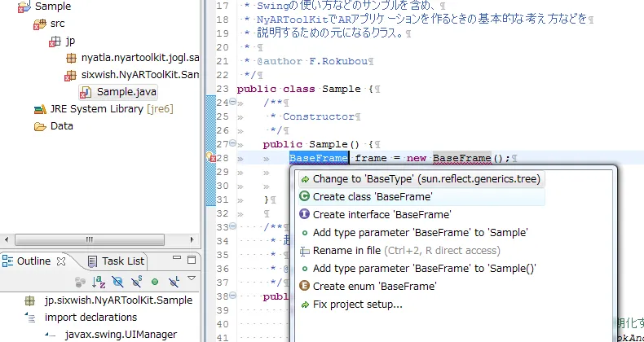
Task: Switch to the Task List tab
Action: (123, 261)
